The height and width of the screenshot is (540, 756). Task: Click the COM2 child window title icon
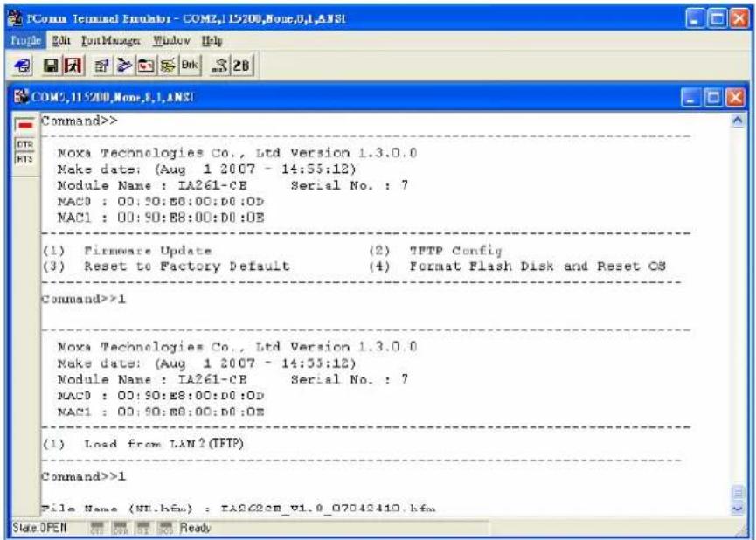click(21, 97)
